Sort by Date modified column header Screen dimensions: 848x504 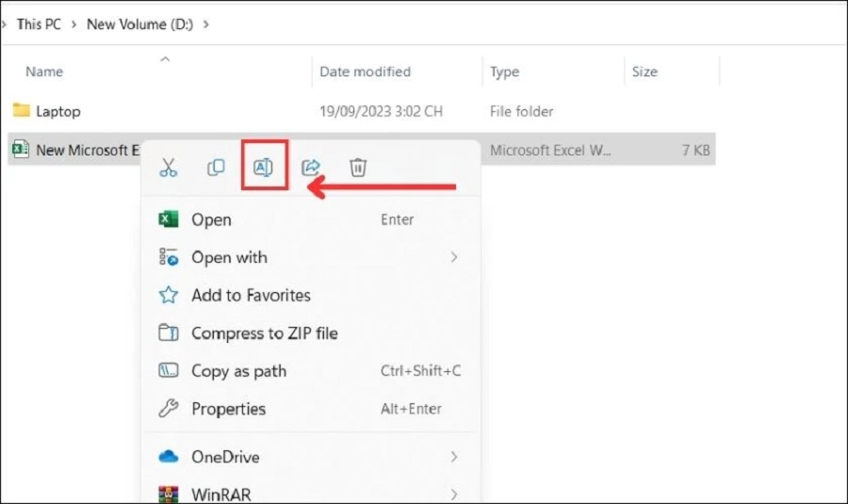click(365, 72)
